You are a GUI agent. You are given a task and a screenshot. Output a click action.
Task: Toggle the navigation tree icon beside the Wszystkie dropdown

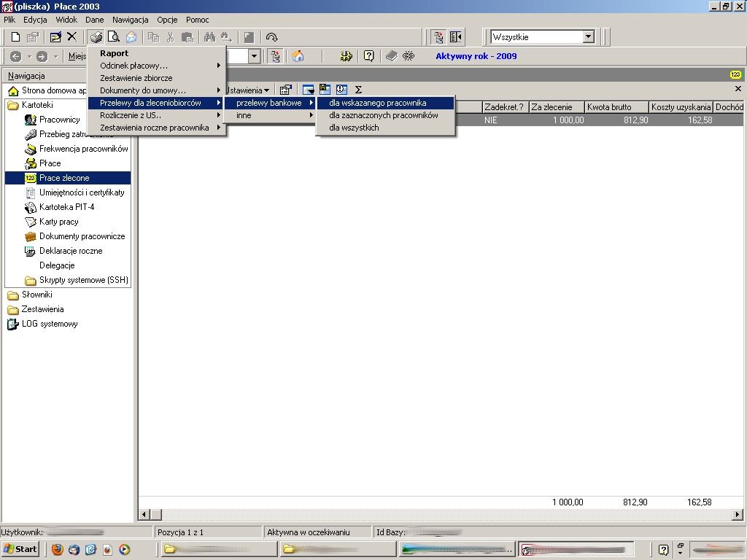(438, 37)
